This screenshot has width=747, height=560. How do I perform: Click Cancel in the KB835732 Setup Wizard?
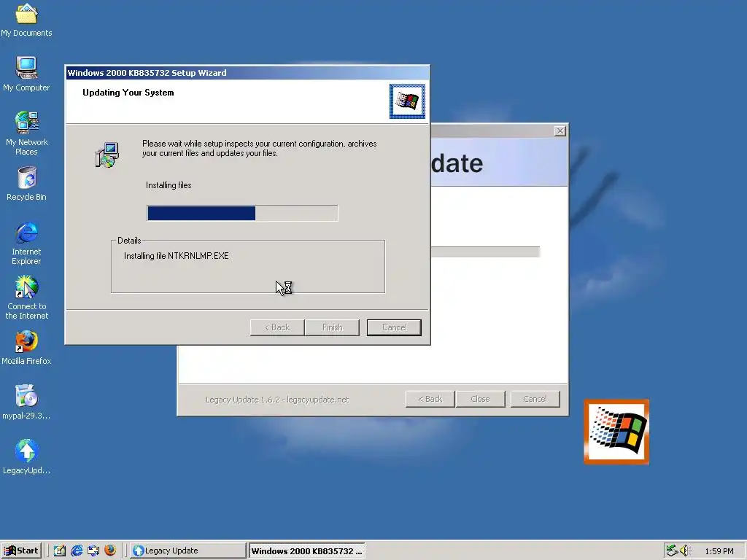coord(394,327)
